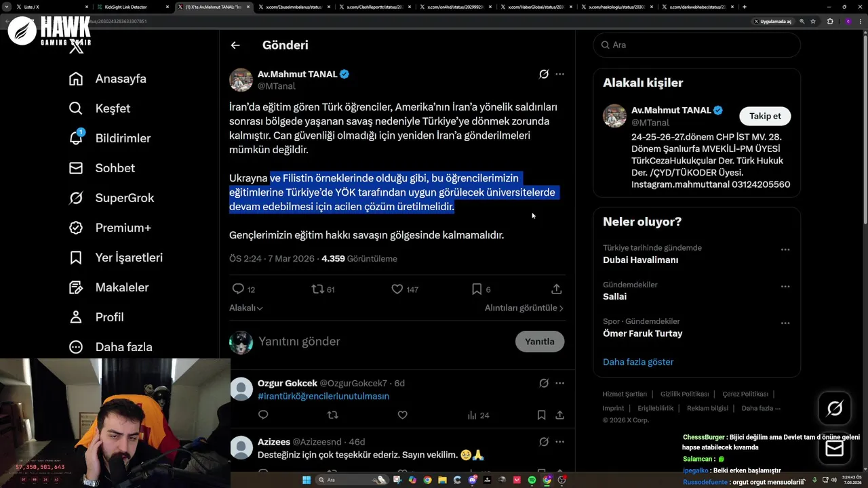The width and height of the screenshot is (868, 488).
Task: Open more options for Dubai Havalimanı trend
Action: coord(785,249)
